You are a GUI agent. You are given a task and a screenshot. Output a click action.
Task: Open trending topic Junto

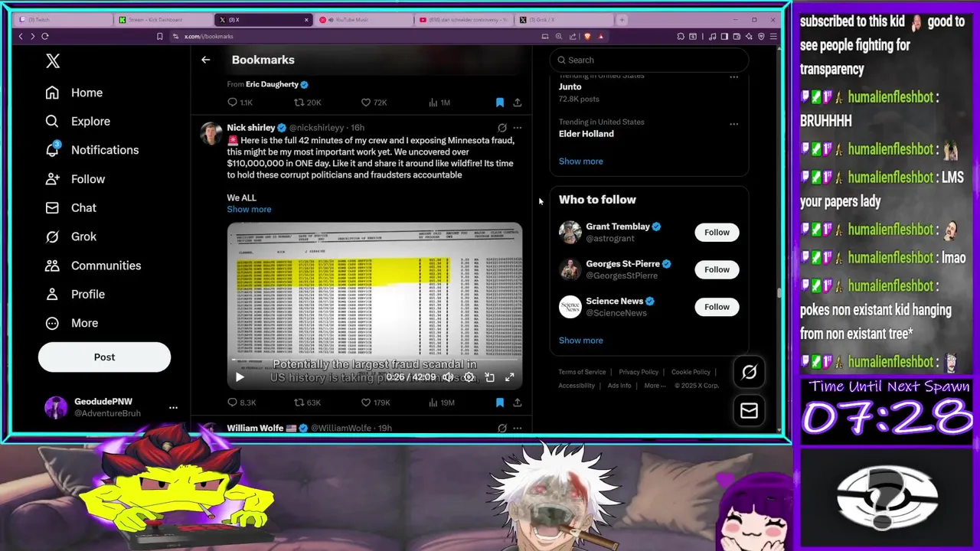[570, 86]
